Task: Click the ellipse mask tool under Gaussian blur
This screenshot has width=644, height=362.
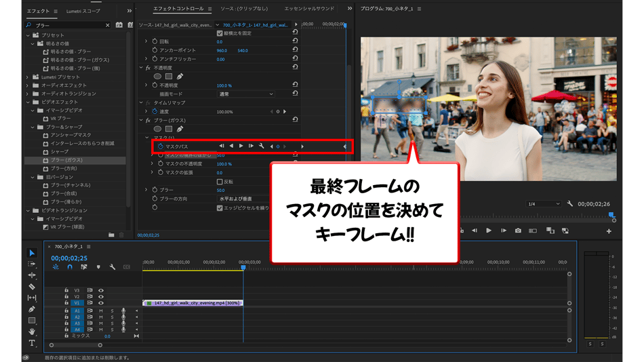Action: pyautogui.click(x=157, y=129)
